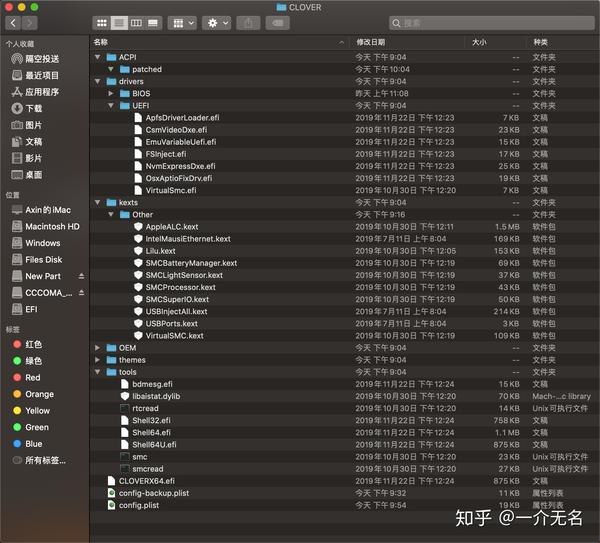Expand the themes folder
Image resolution: width=600 pixels, height=543 pixels.
point(98,360)
